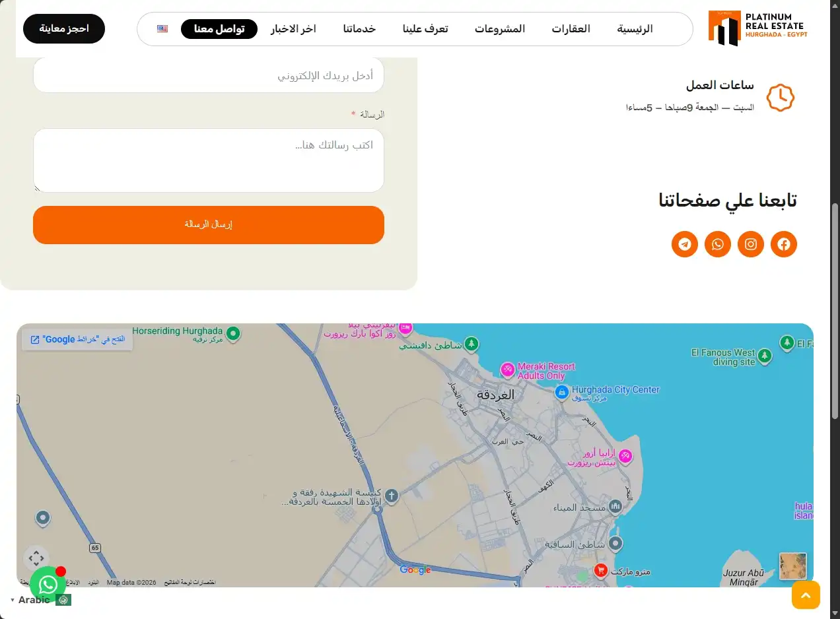840x619 pixels.
Task: Click the orange إرسال الرسالة submit button
Action: [x=209, y=224]
